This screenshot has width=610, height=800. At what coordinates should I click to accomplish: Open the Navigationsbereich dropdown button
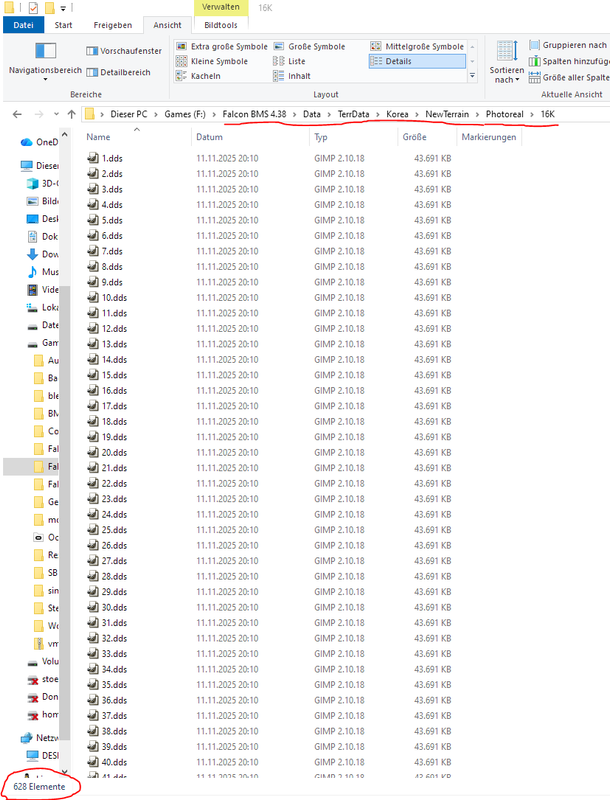(45, 61)
